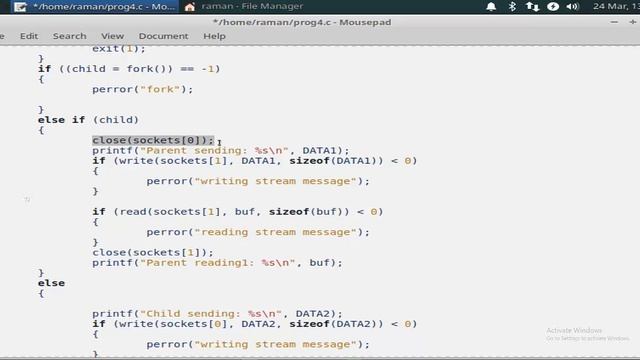Click the 'reading stream message' perror line
640x360 pixels.
click(x=258, y=232)
